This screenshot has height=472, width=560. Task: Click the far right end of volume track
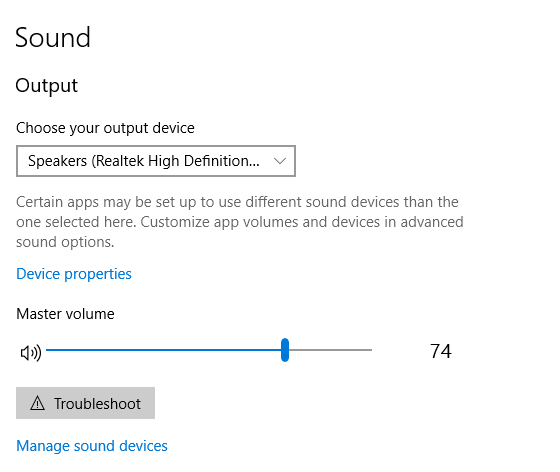pos(370,350)
